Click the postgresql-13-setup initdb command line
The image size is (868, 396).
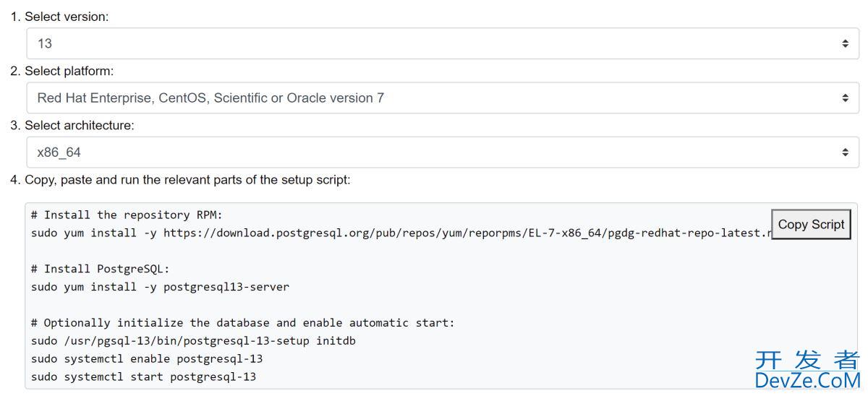tap(193, 340)
